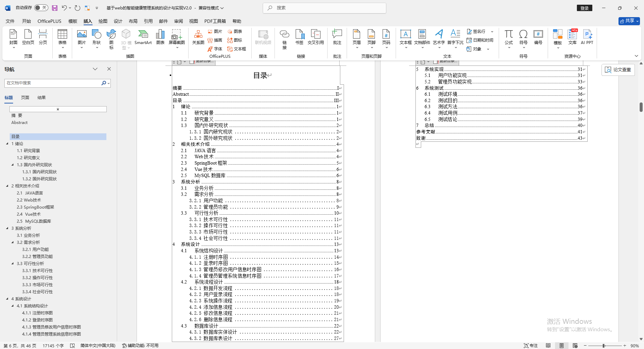Insert a 书签 bookmark

(300, 37)
